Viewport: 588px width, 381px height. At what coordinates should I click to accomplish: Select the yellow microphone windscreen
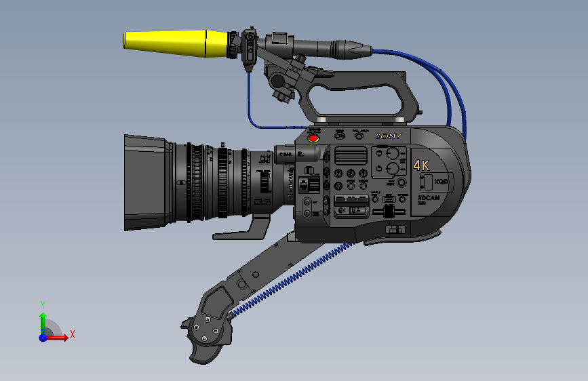pos(175,44)
